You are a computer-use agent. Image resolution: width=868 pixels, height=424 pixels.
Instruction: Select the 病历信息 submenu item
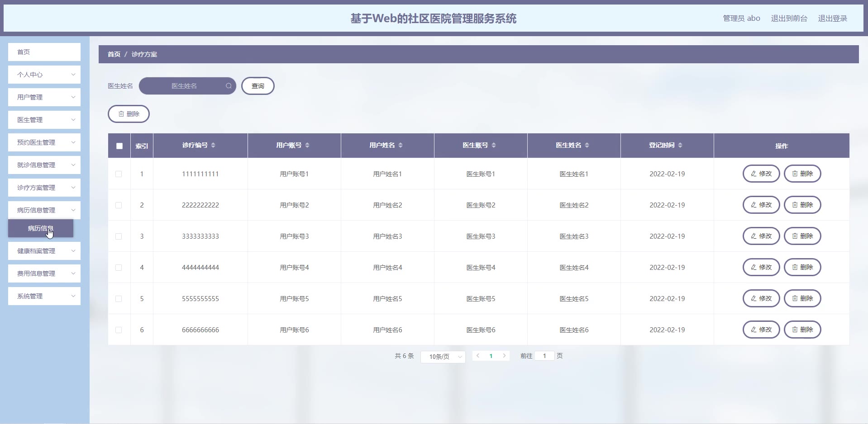[41, 228]
